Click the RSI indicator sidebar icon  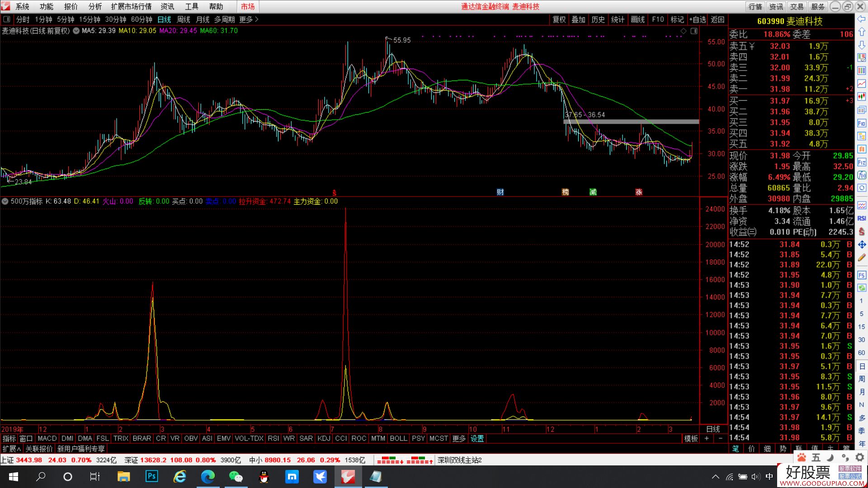tap(862, 218)
